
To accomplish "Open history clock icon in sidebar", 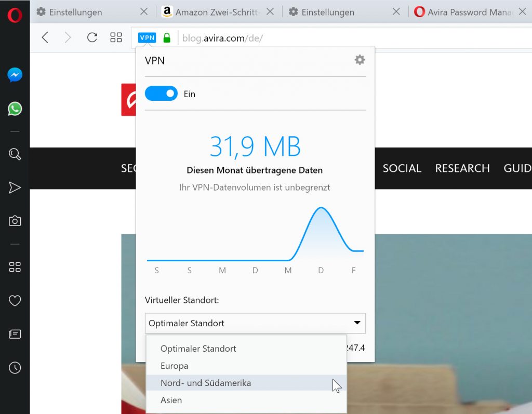I will [15, 368].
